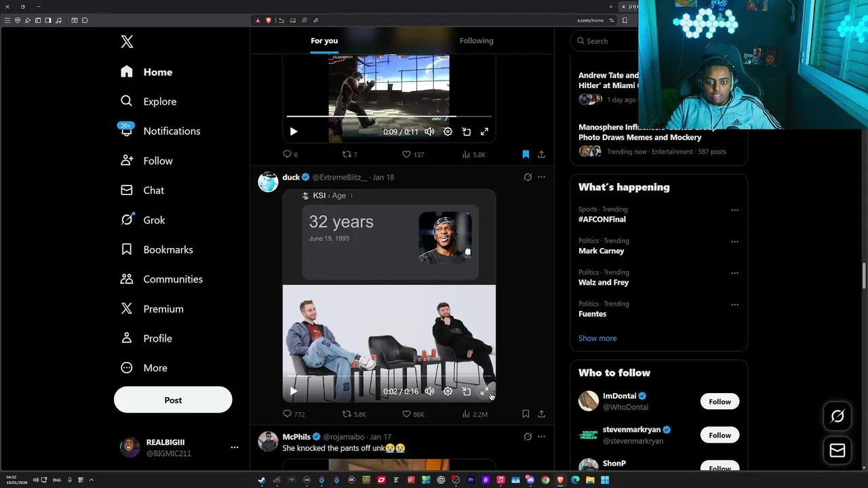Click Grok explain icon on McPhils' post
This screenshot has height=488, width=868.
(528, 436)
